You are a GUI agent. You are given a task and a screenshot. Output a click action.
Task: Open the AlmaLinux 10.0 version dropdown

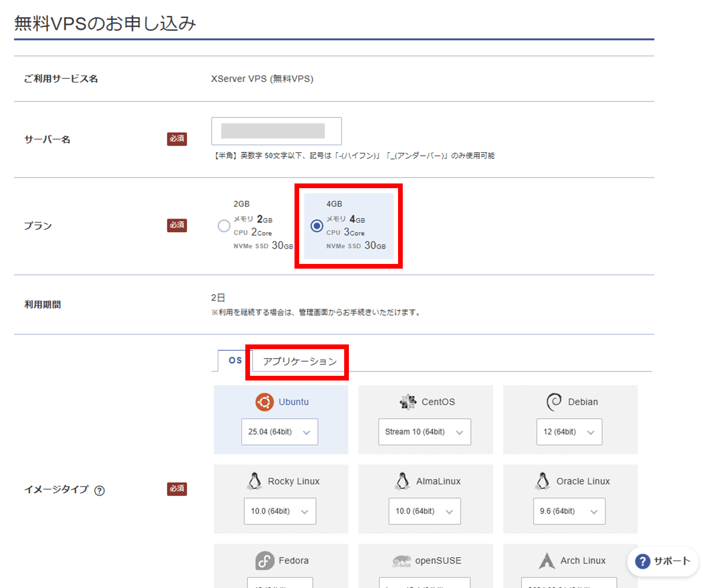pyautogui.click(x=424, y=511)
